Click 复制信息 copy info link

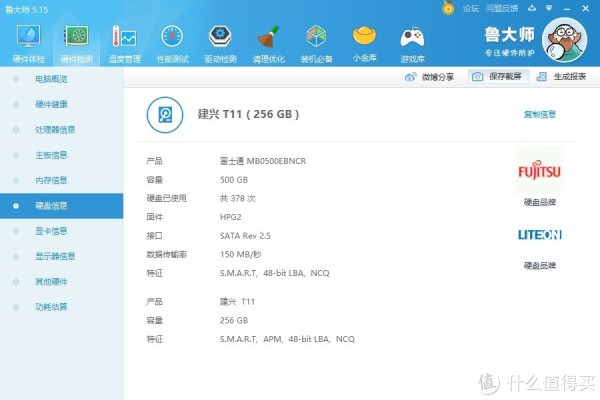pyautogui.click(x=540, y=114)
